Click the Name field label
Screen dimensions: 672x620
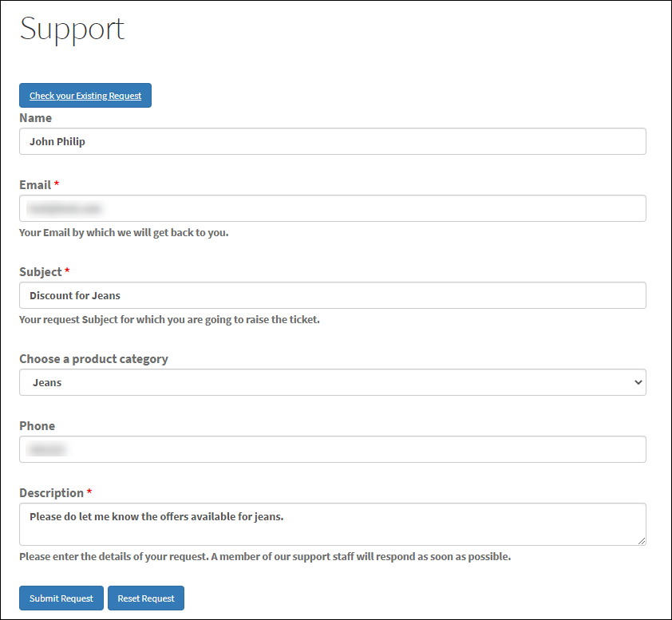36,118
